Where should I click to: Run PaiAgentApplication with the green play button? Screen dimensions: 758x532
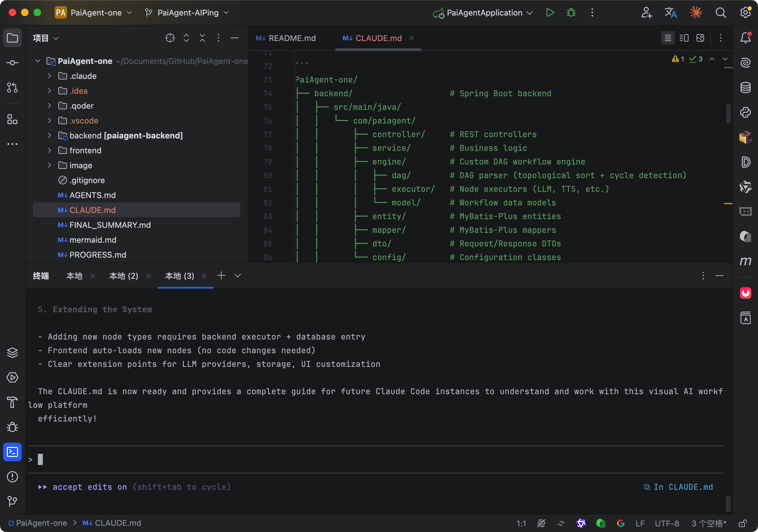[550, 12]
